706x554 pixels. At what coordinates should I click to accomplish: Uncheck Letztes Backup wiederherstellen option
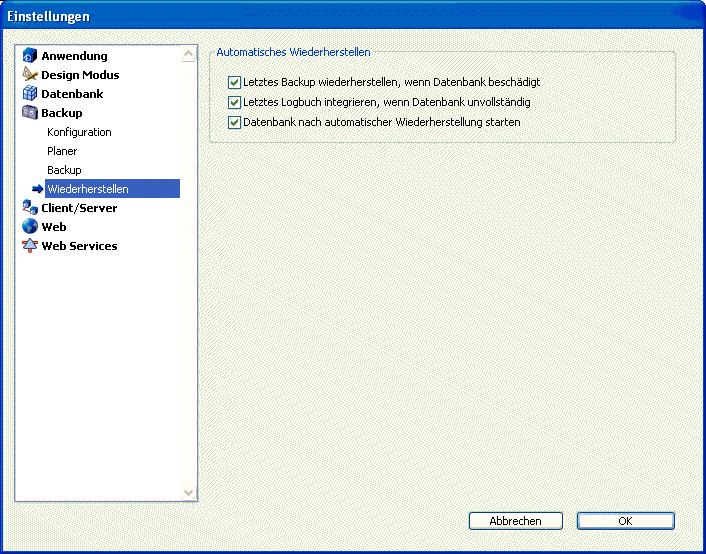pyautogui.click(x=235, y=82)
